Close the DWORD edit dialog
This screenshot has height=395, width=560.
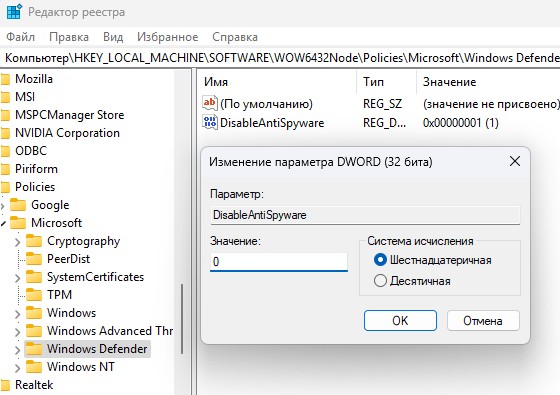[x=515, y=161]
